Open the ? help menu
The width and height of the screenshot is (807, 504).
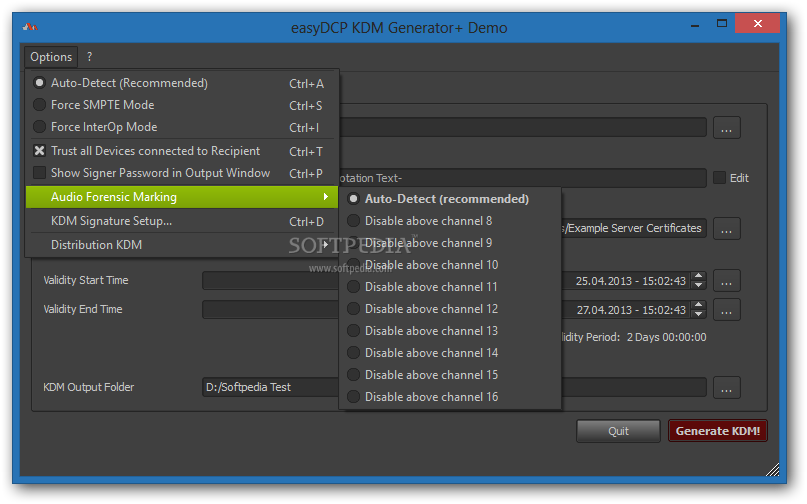90,57
